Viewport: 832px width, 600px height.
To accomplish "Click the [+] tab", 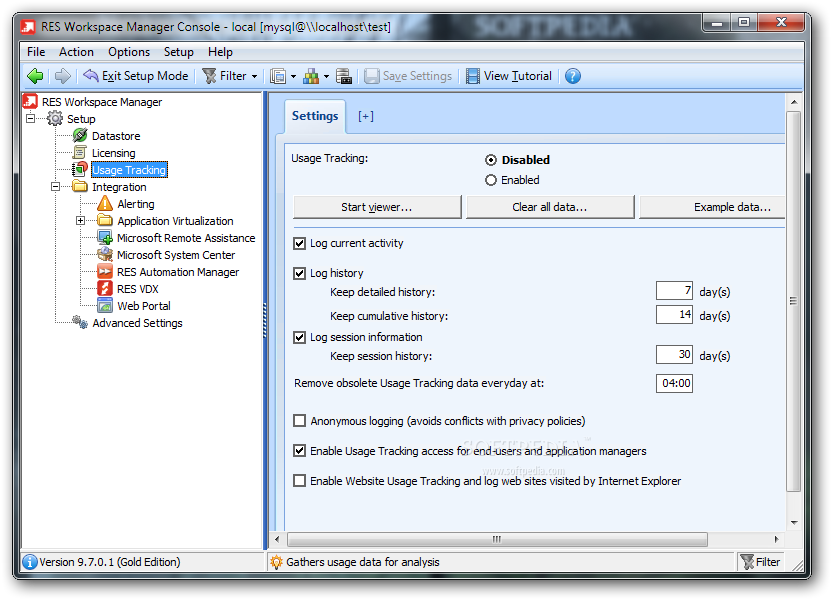I will [366, 116].
